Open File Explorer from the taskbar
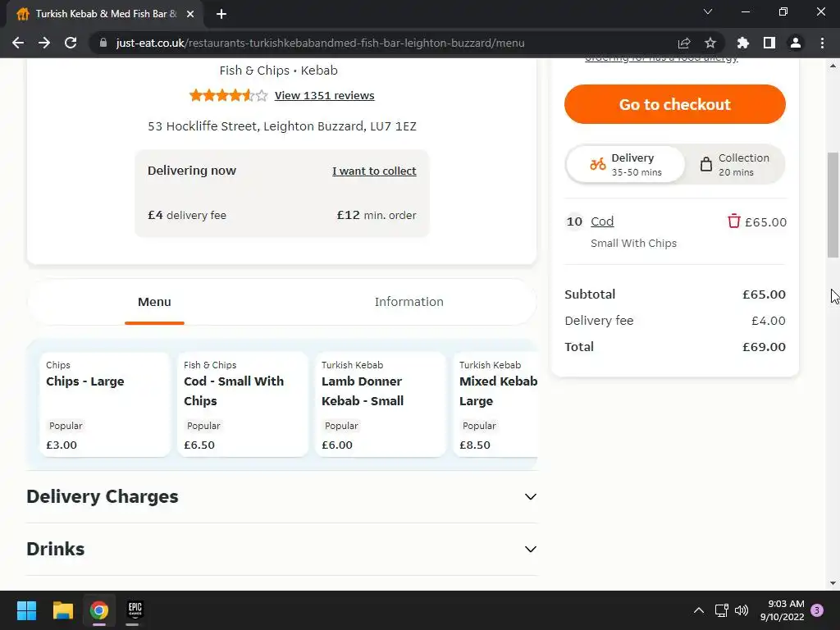This screenshot has width=840, height=630. tap(62, 610)
